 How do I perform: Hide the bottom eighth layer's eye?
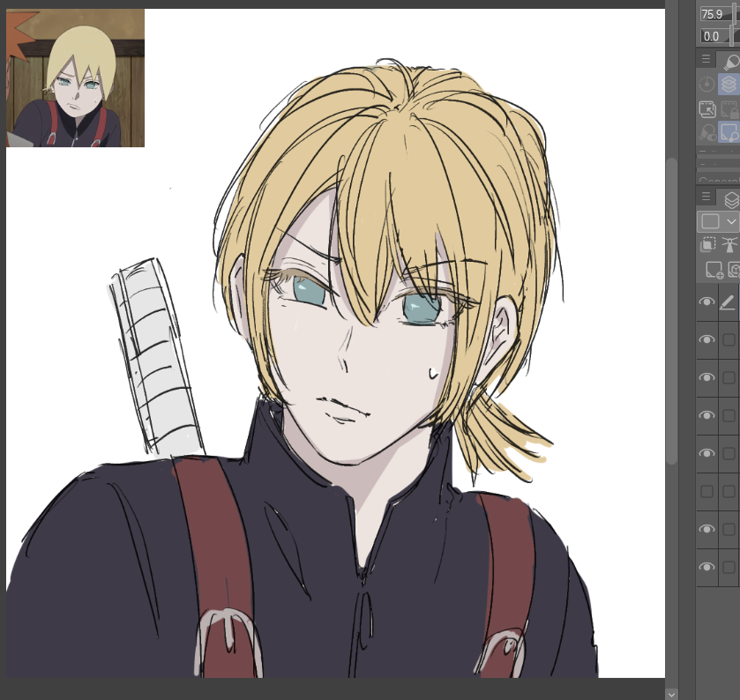pyautogui.click(x=706, y=567)
